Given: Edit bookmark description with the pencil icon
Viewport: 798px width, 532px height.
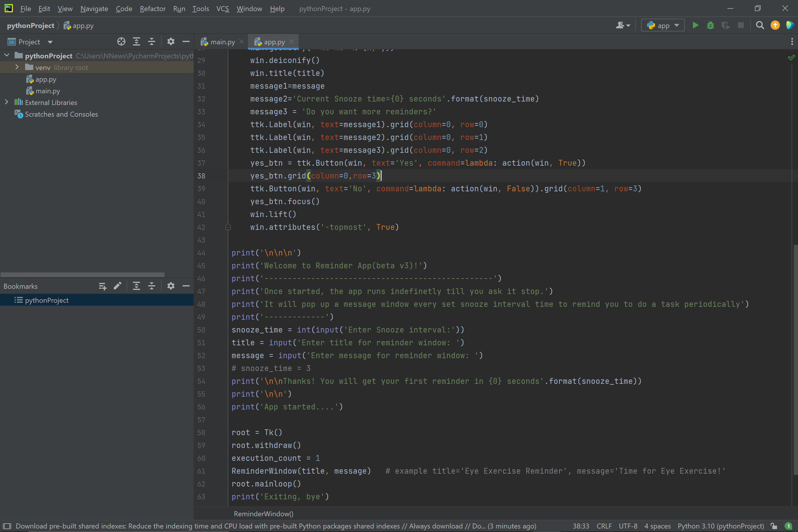Looking at the screenshot, I should pos(117,286).
